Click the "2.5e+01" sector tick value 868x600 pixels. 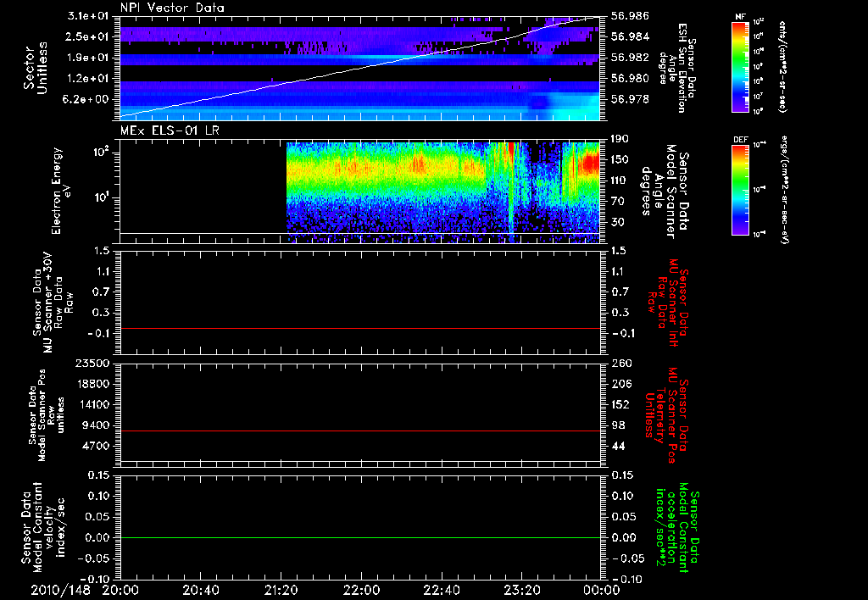click(x=88, y=36)
